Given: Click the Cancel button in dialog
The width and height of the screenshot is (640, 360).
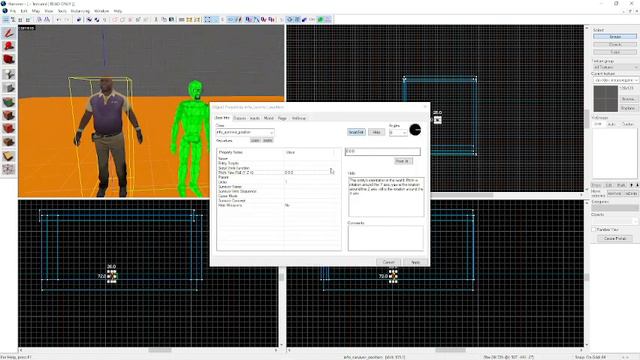Looking at the screenshot, I should [389, 262].
